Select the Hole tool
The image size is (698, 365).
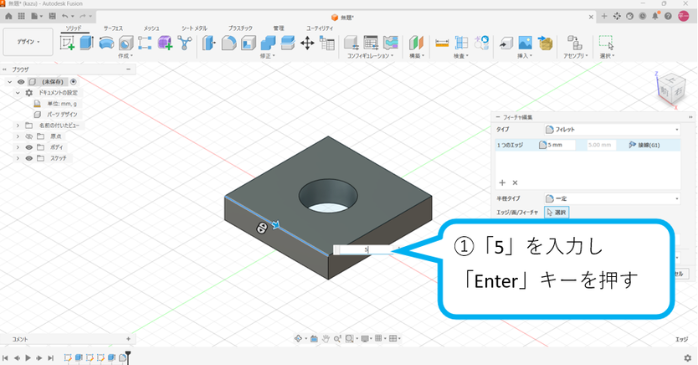point(126,43)
